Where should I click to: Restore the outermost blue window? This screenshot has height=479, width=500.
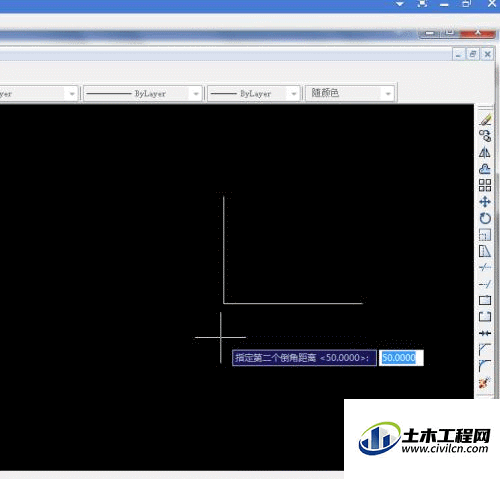pos(467,4)
